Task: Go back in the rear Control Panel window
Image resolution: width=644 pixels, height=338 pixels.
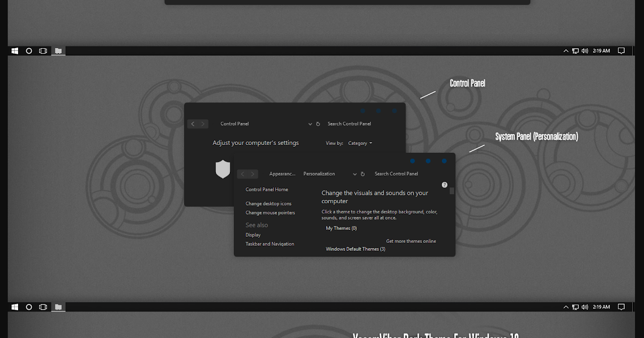Action: (193, 123)
